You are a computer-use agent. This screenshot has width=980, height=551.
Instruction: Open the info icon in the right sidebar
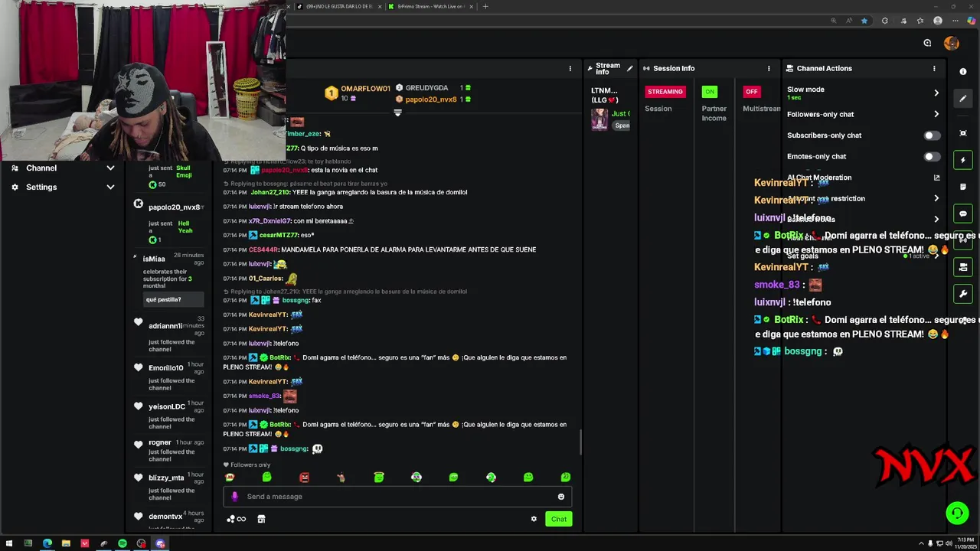963,71
